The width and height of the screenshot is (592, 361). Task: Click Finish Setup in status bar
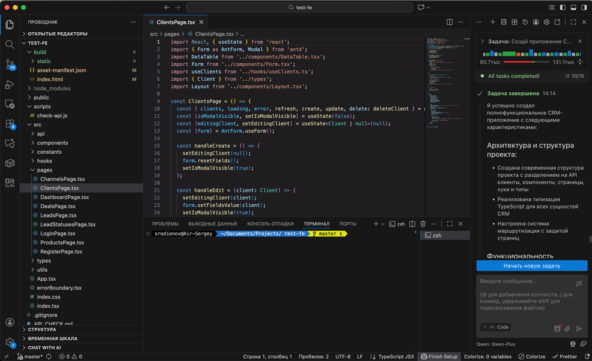439,356
